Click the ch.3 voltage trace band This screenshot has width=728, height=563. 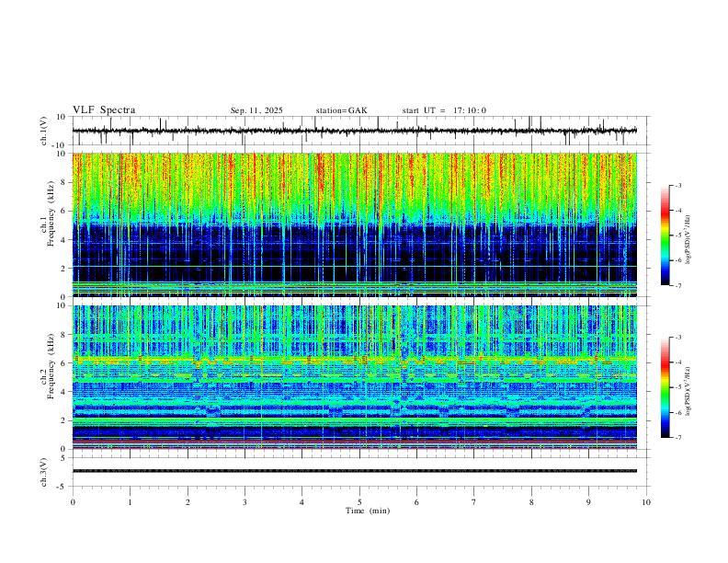pyautogui.click(x=355, y=471)
